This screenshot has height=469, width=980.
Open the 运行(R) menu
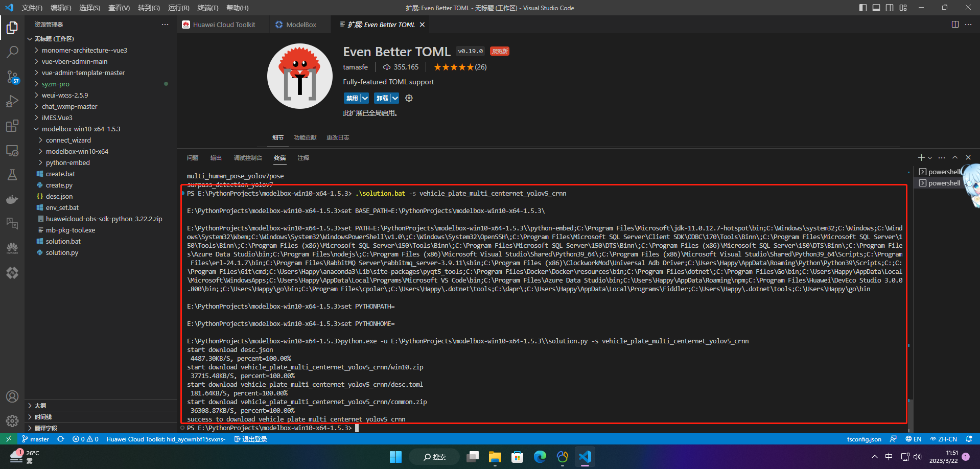coord(179,8)
